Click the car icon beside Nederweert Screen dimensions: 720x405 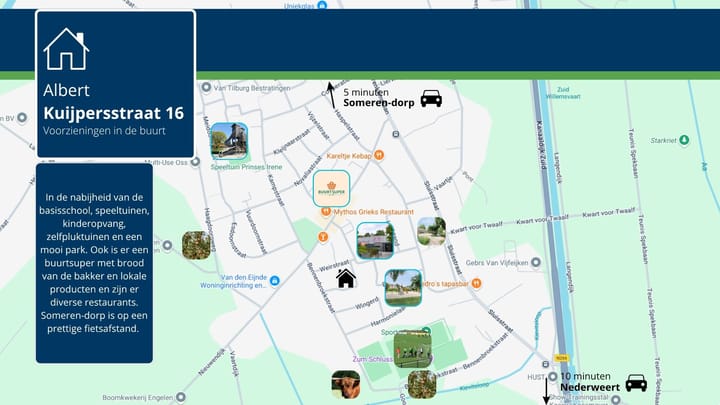(x=636, y=383)
